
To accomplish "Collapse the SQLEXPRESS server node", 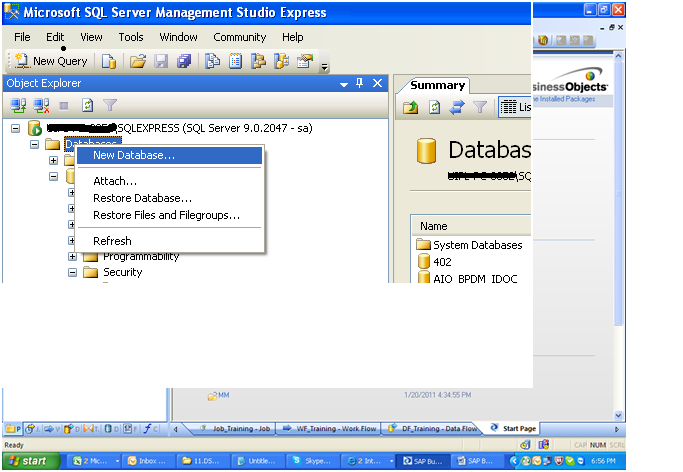I will coord(16,128).
